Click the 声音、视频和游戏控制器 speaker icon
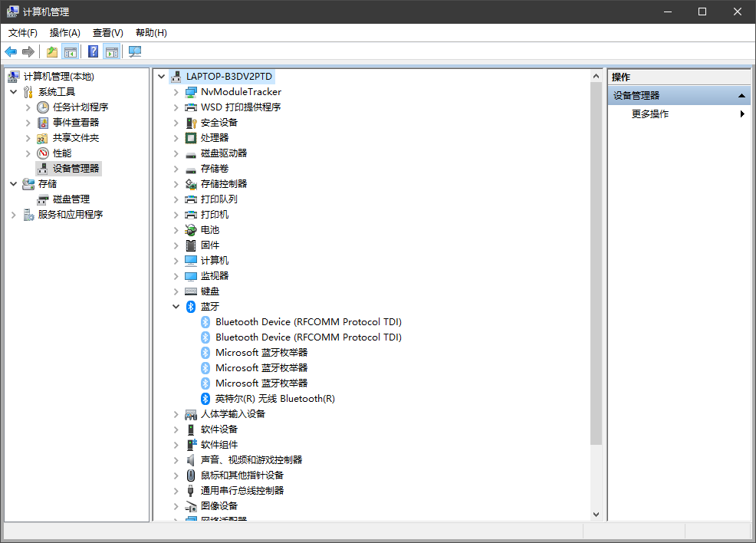Viewport: 756px width, 543px height. [191, 460]
